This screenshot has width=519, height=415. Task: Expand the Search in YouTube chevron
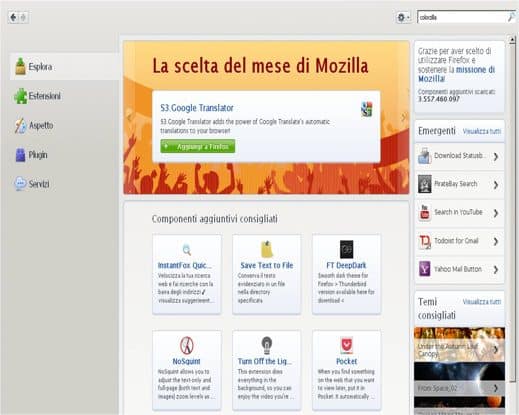tap(496, 213)
